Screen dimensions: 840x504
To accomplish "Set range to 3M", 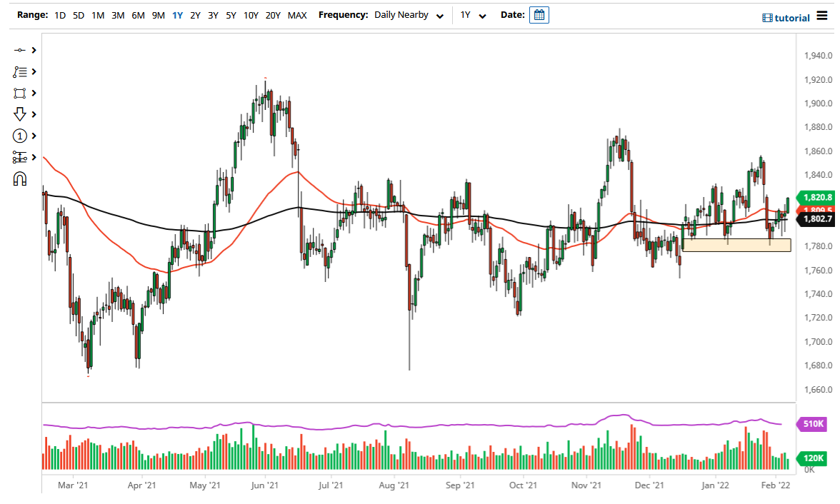I will click(118, 16).
